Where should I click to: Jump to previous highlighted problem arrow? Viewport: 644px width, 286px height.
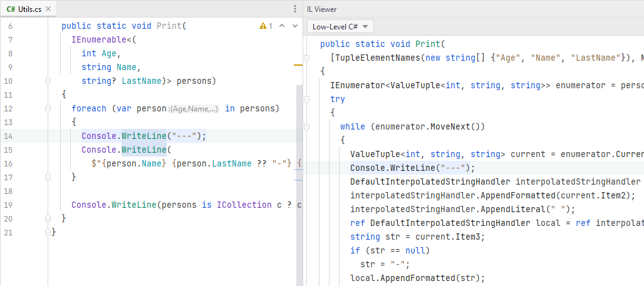(x=281, y=26)
